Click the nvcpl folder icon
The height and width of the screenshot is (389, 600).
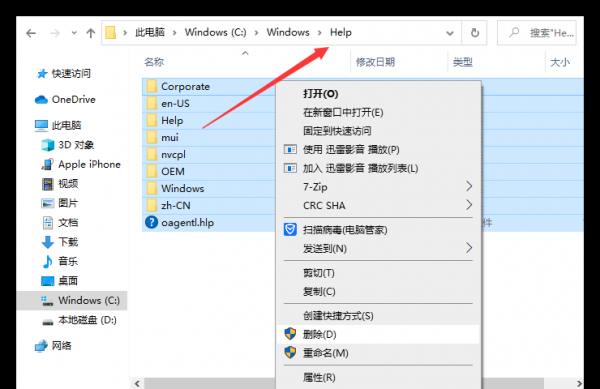152,154
